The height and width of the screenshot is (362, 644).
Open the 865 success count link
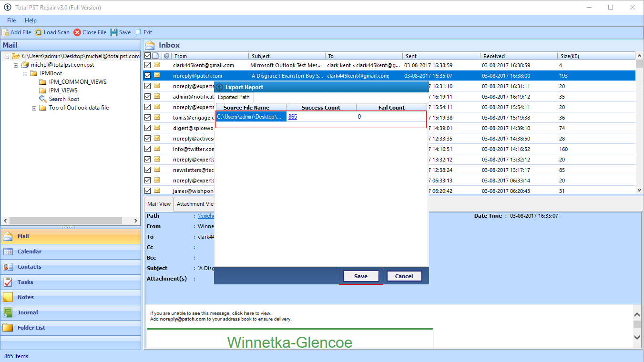(x=293, y=117)
